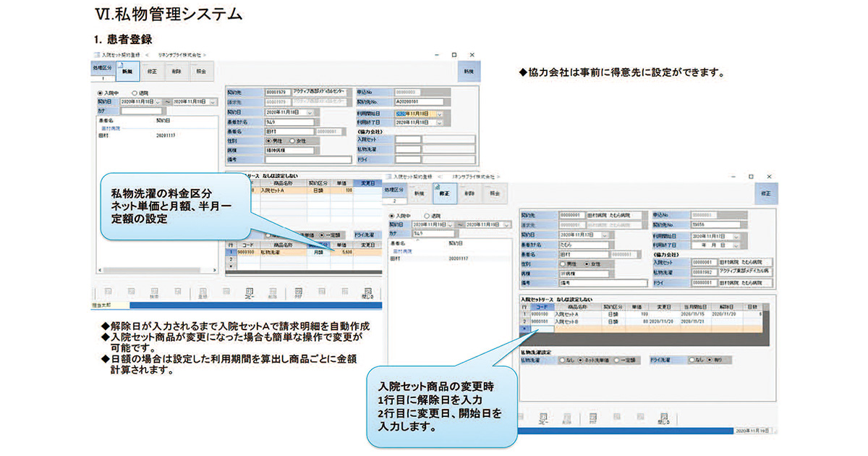The image size is (868, 456).
Task: Click the 備考 notes field in the back window
Action: [308, 159]
